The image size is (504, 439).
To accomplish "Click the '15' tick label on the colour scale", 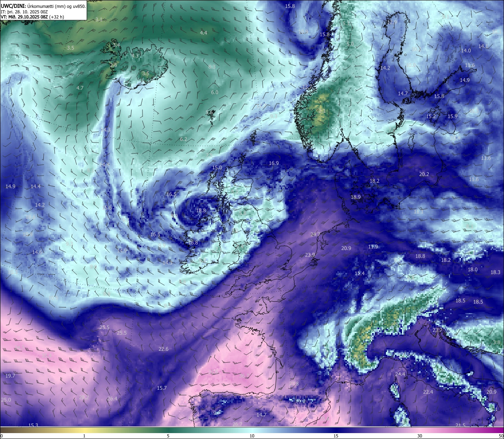I will 336,436.
